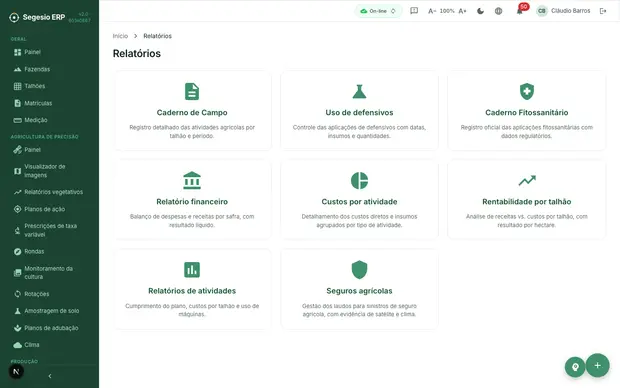This screenshot has width=620, height=388.
Task: Click the Relatório financeiro bank icon
Action: point(192,180)
